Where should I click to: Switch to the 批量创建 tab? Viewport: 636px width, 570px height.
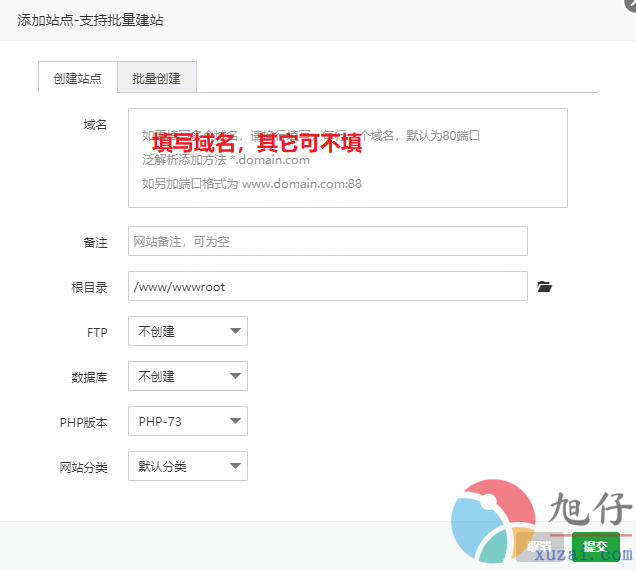(156, 78)
